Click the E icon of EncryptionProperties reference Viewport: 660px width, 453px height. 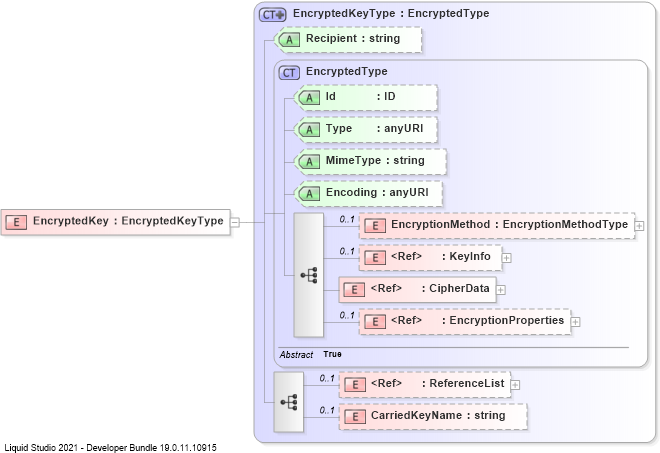(375, 322)
